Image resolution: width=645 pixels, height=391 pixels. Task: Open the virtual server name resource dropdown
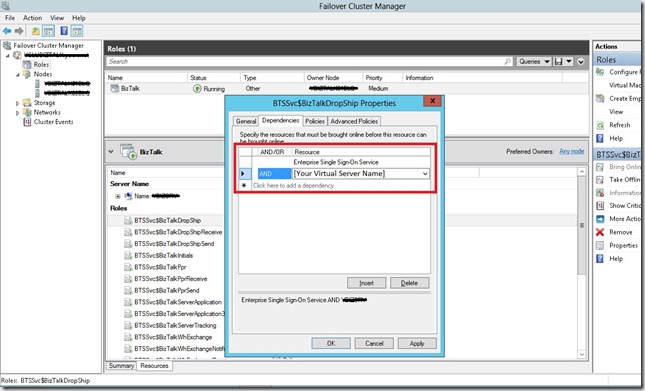click(x=425, y=174)
